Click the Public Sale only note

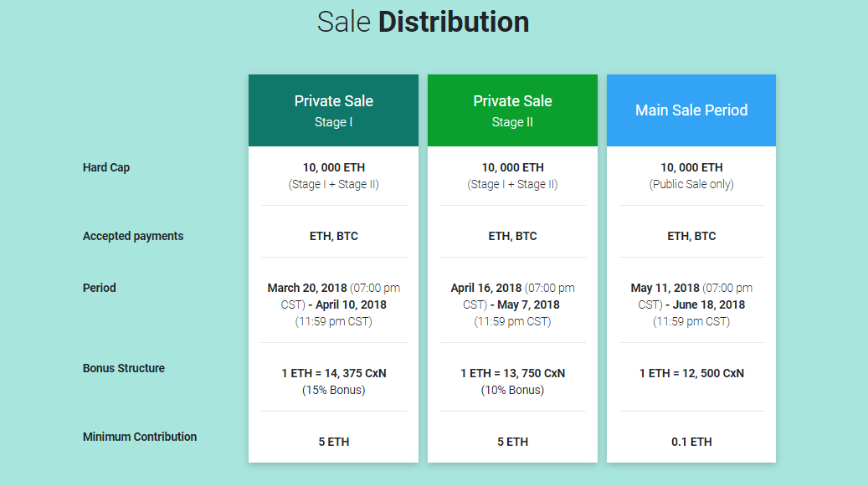click(691, 184)
